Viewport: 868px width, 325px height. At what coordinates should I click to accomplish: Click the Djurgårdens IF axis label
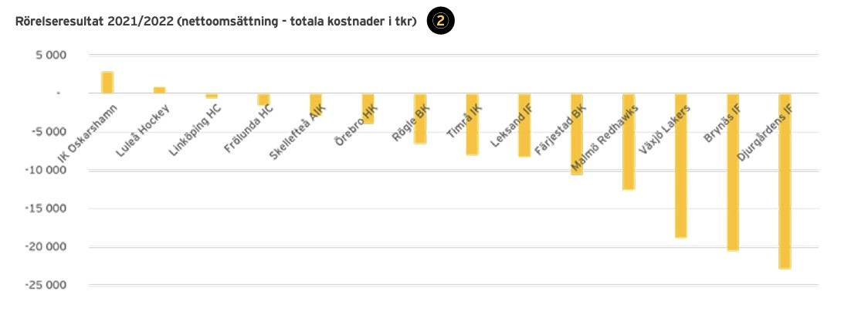(x=765, y=134)
